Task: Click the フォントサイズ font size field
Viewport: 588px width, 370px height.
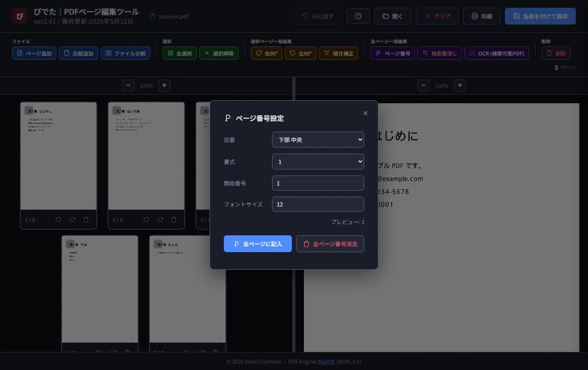Action: (318, 204)
